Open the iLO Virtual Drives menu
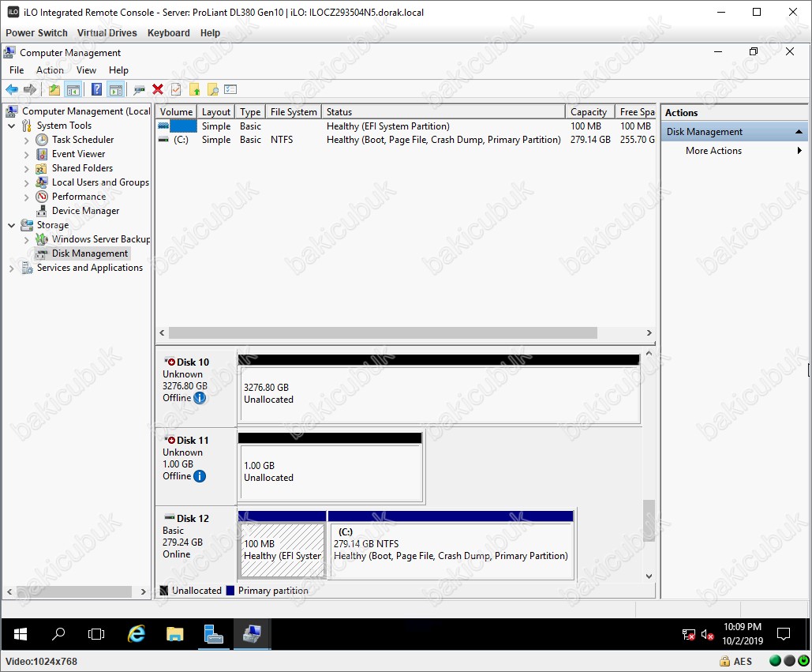The width and height of the screenshot is (812, 672). pos(107,32)
